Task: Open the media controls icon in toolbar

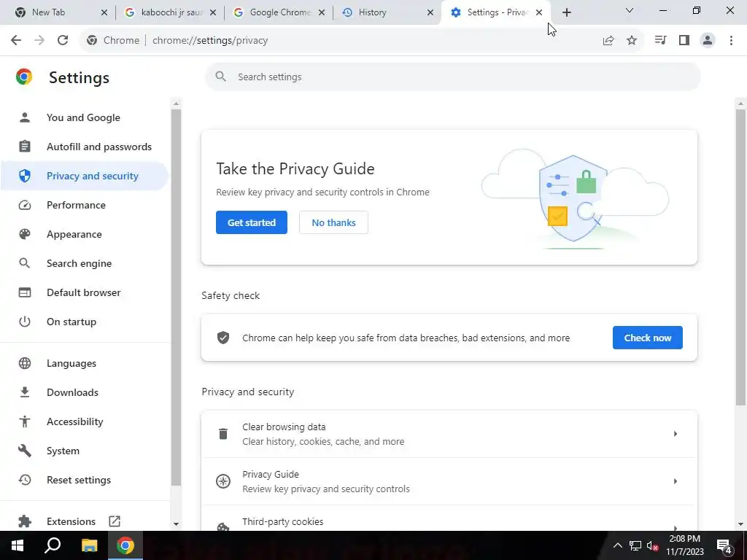Action: pos(660,41)
